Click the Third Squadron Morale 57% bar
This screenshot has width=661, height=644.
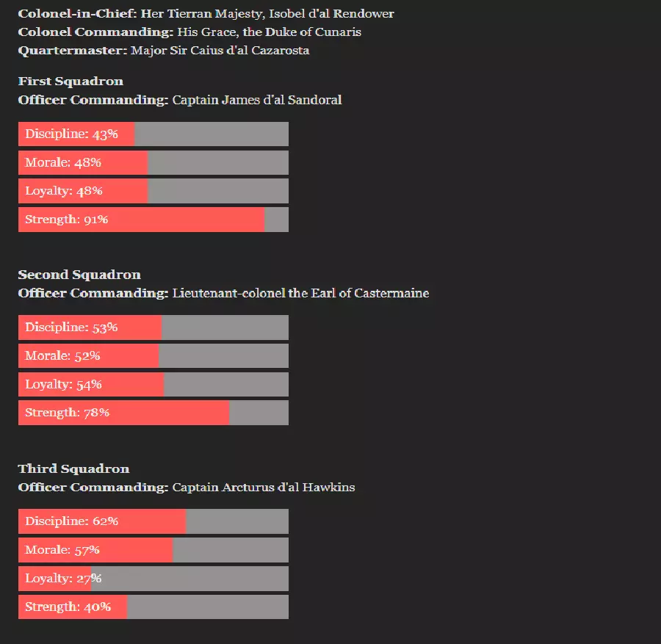(x=153, y=550)
